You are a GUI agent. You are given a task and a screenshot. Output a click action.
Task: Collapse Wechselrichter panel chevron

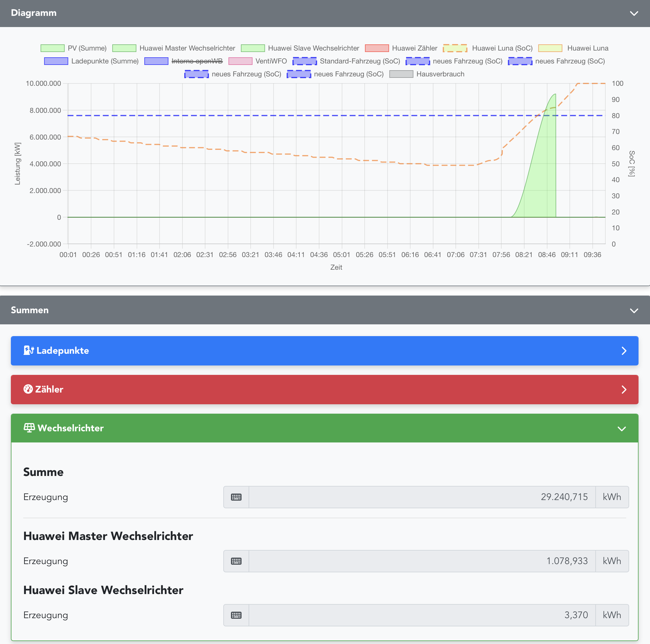click(621, 428)
